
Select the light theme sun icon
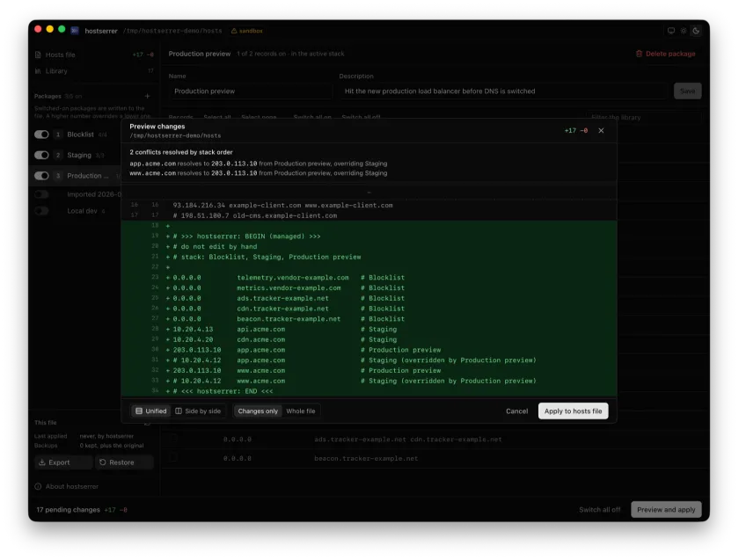click(684, 31)
